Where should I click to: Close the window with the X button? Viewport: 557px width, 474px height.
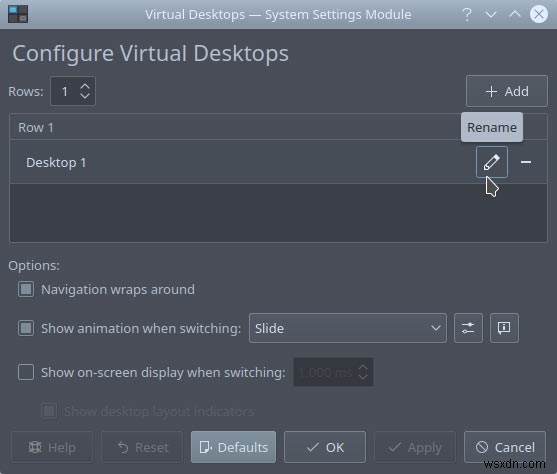click(x=539, y=14)
